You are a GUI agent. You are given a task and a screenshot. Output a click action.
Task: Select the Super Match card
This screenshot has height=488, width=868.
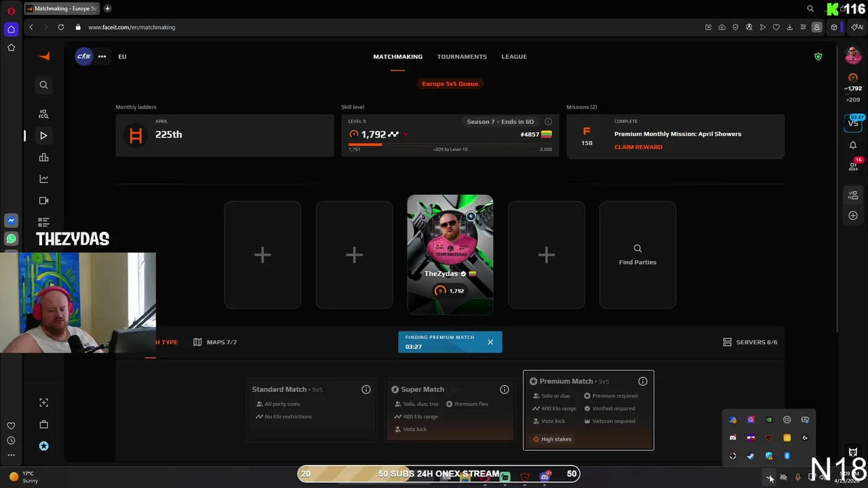point(450,411)
